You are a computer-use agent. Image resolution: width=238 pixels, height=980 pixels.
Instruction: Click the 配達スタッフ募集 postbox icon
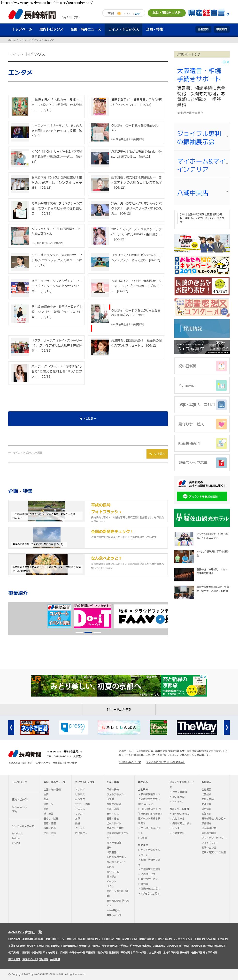coord(221,463)
